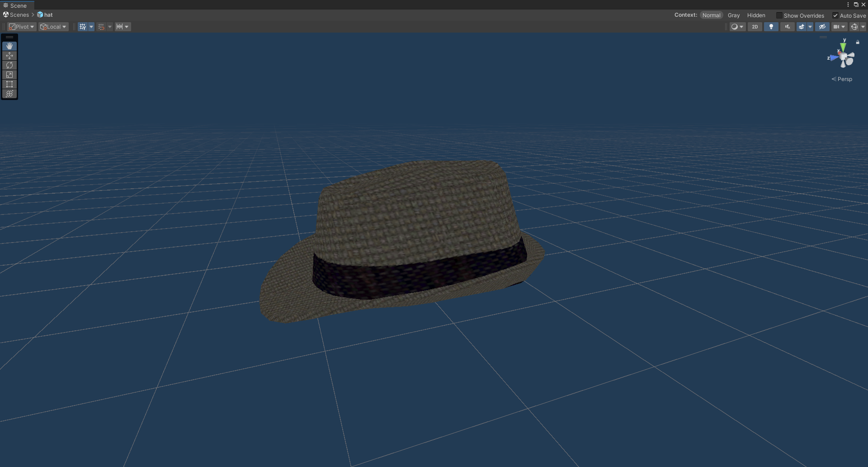Set context to Hidden
Image resolution: width=868 pixels, height=467 pixels.
756,15
